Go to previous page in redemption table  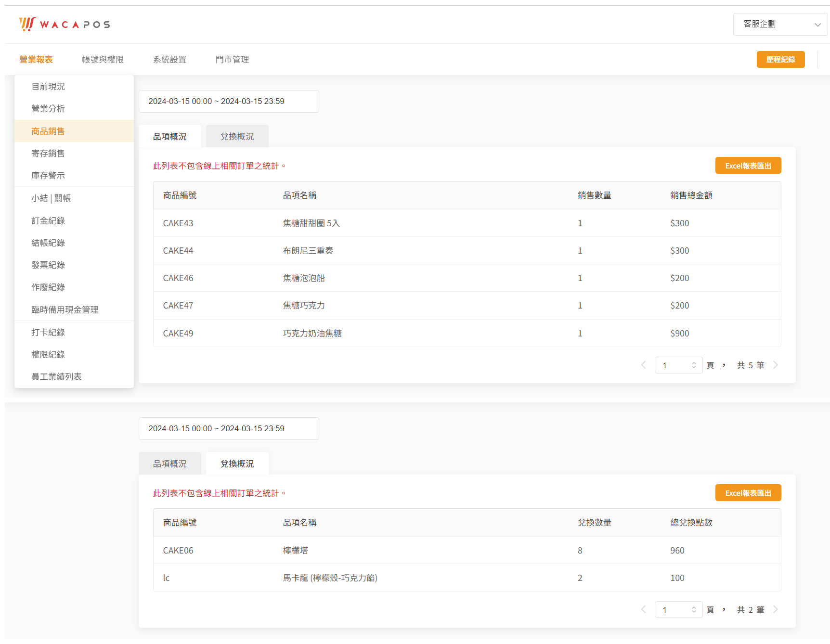coord(644,610)
